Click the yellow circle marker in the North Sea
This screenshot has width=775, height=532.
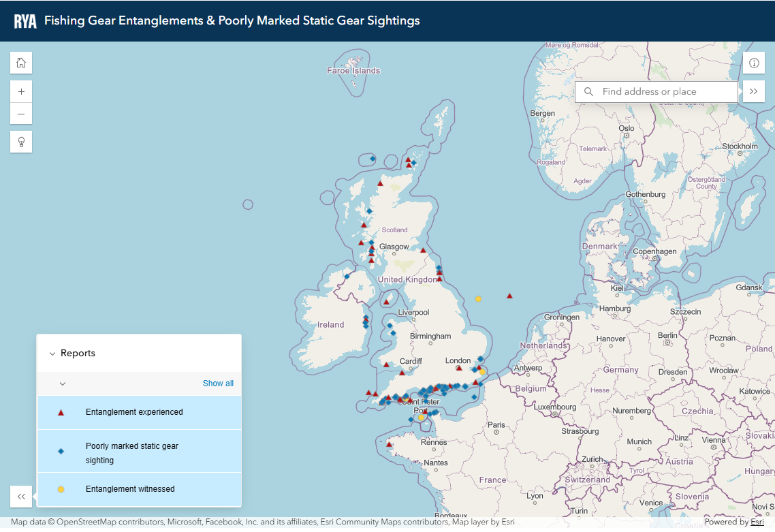click(x=478, y=298)
